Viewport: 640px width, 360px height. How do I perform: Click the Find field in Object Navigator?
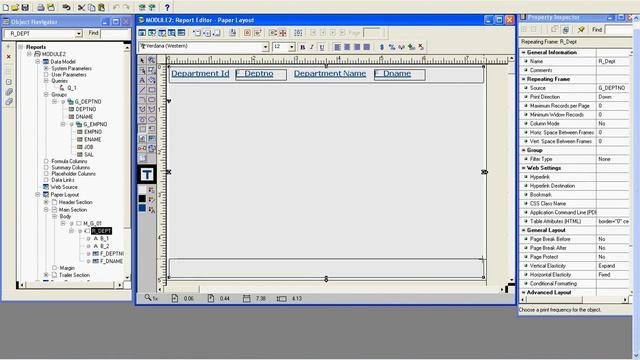tap(116, 33)
